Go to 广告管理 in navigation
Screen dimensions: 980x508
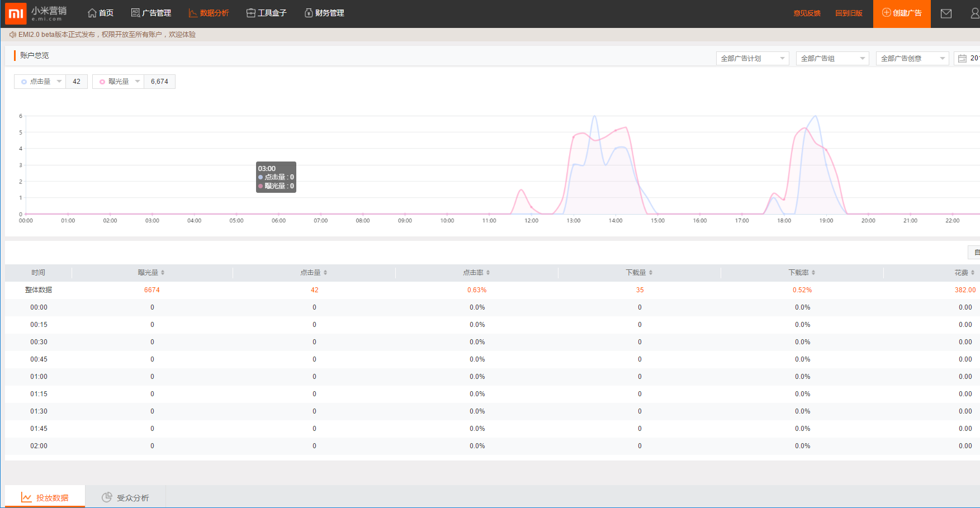coord(151,13)
